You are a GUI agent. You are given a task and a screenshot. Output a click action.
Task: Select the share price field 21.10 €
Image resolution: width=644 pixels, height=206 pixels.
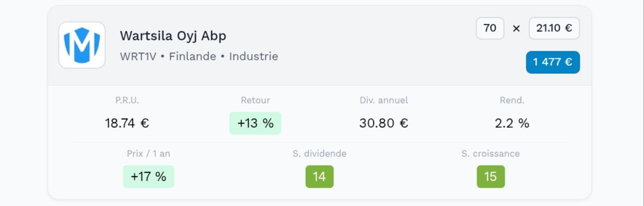tap(554, 29)
